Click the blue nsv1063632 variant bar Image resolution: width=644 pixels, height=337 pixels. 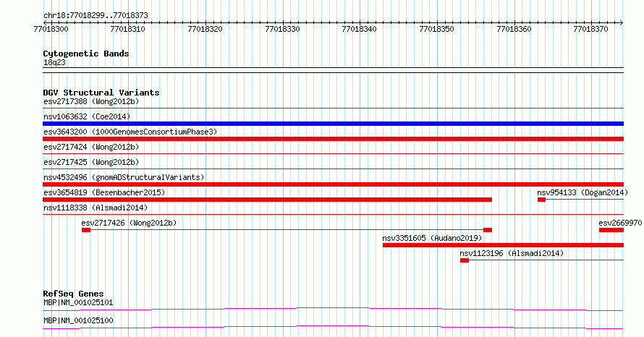pos(333,124)
